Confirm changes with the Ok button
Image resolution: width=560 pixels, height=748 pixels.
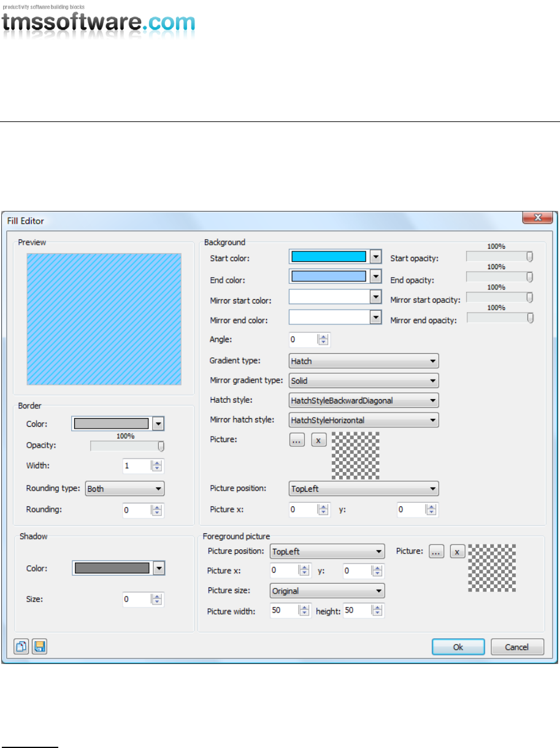pyautogui.click(x=458, y=647)
